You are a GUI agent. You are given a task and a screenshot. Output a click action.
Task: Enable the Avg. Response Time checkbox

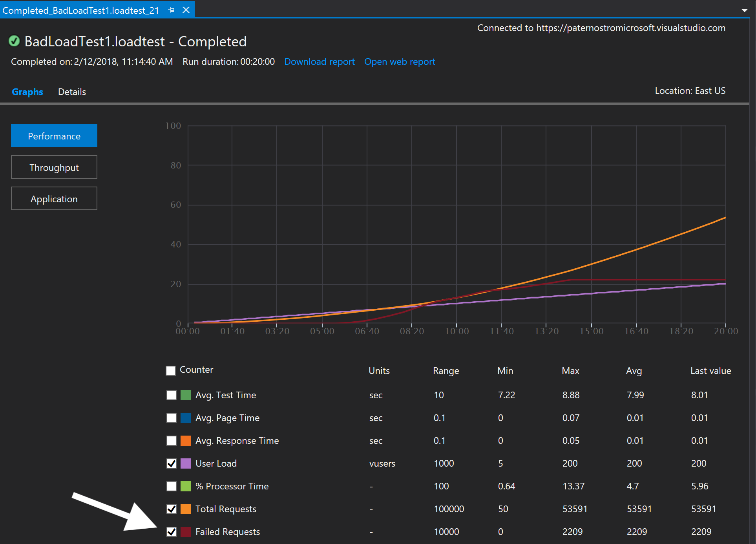click(172, 441)
